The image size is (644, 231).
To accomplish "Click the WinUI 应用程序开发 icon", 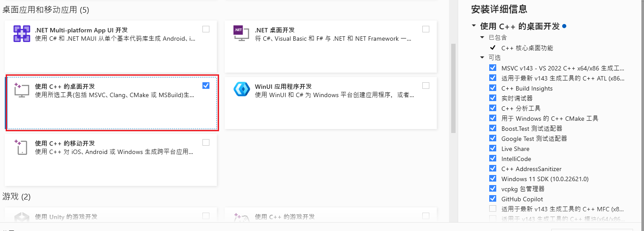I will (241, 89).
